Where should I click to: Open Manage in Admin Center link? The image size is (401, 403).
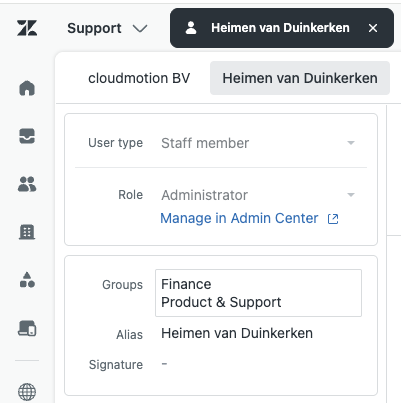[x=239, y=218]
